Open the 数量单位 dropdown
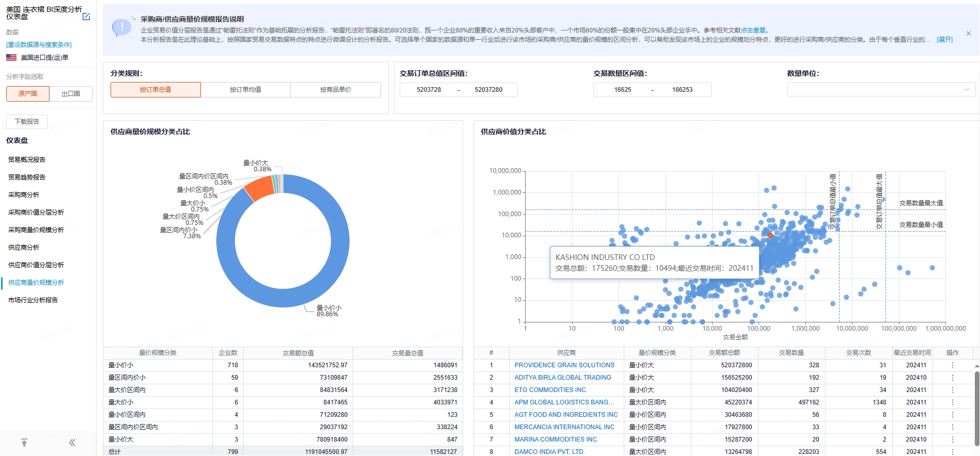Image resolution: width=980 pixels, height=456 pixels. pos(881,90)
